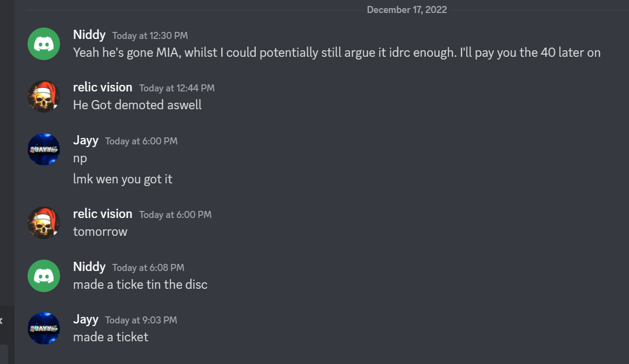Select the message 'made a ticke tin the disc'
Viewport: 629px width, 364px height.
pyautogui.click(x=140, y=284)
